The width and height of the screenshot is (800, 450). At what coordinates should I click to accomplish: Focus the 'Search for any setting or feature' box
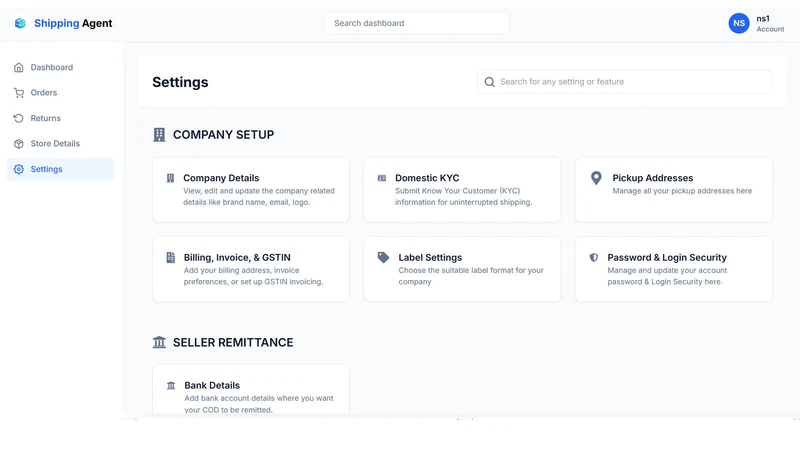tap(624, 82)
